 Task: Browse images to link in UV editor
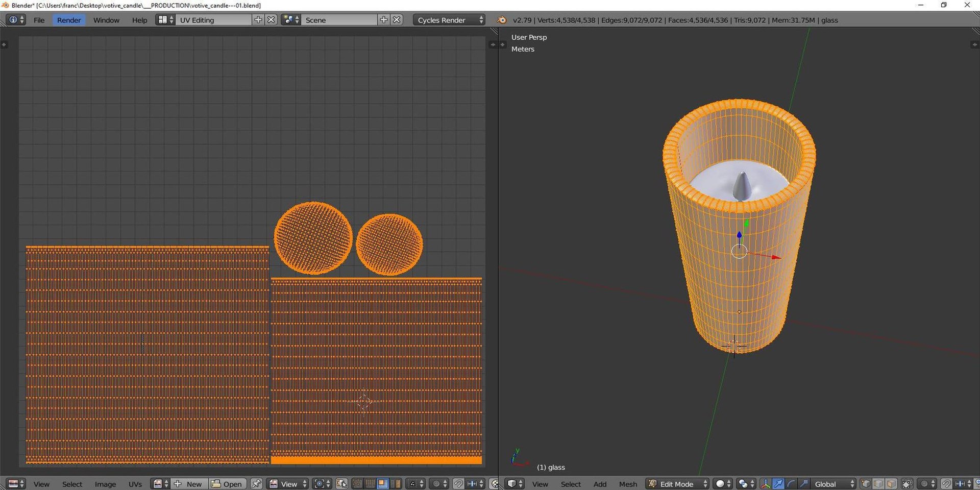coord(160,484)
